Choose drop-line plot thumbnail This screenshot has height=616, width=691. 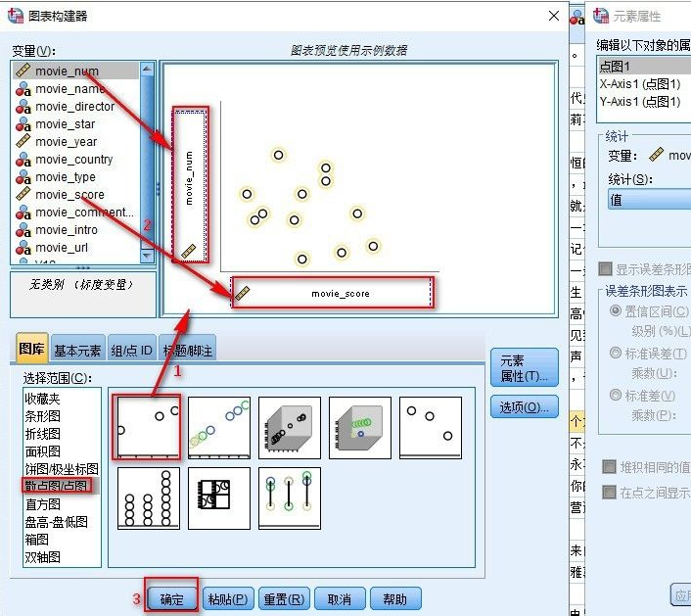[290, 498]
